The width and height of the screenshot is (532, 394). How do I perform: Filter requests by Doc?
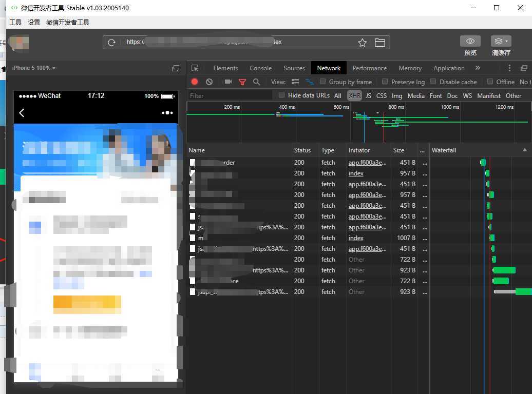[x=452, y=95]
